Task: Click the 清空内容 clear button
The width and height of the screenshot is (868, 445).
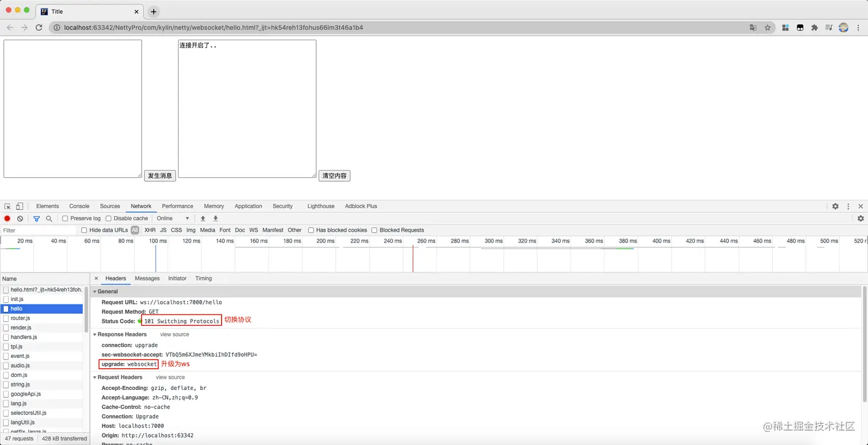Action: pos(334,175)
